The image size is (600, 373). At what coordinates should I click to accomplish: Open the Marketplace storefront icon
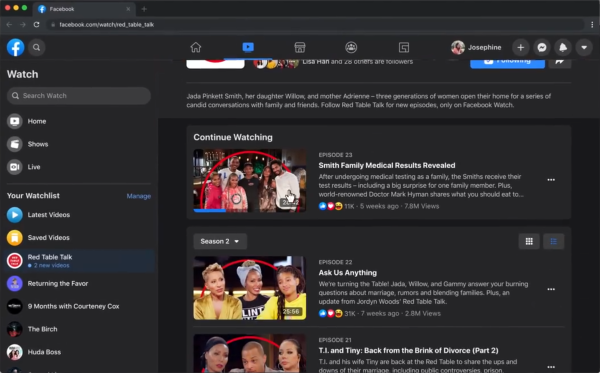click(300, 47)
